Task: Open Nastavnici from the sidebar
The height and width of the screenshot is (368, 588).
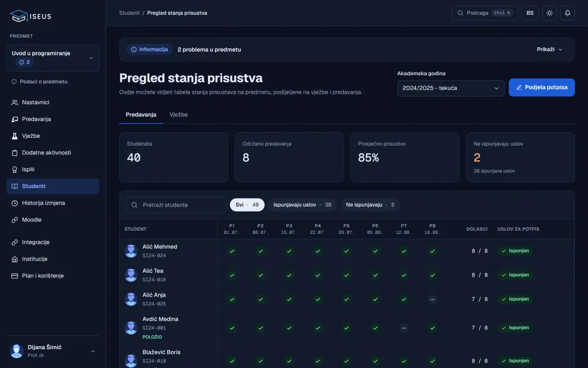Action: [53, 102]
